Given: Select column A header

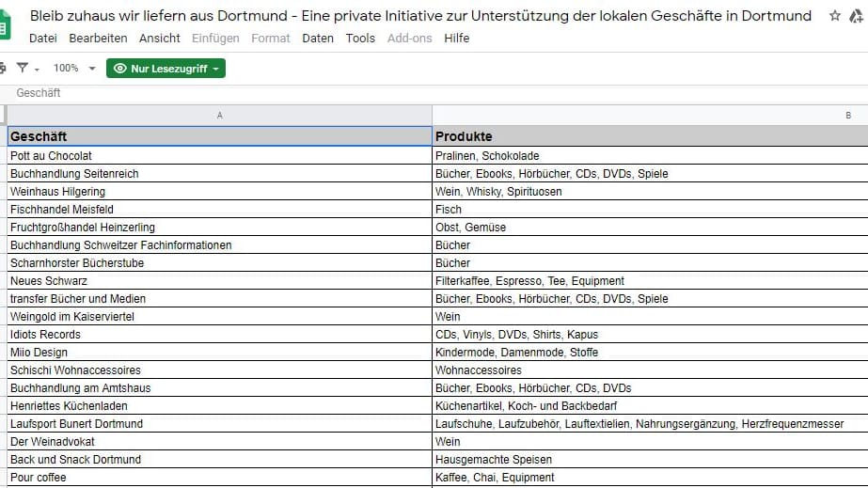Looking at the screenshot, I should (220, 115).
